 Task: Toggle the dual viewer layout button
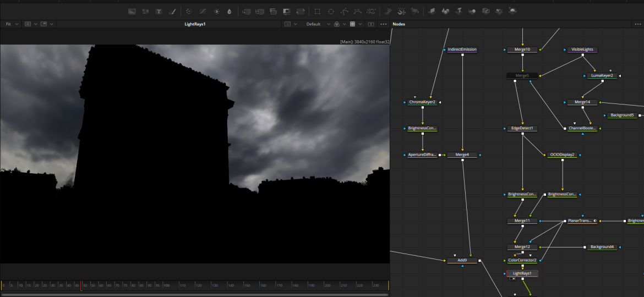[x=370, y=24]
